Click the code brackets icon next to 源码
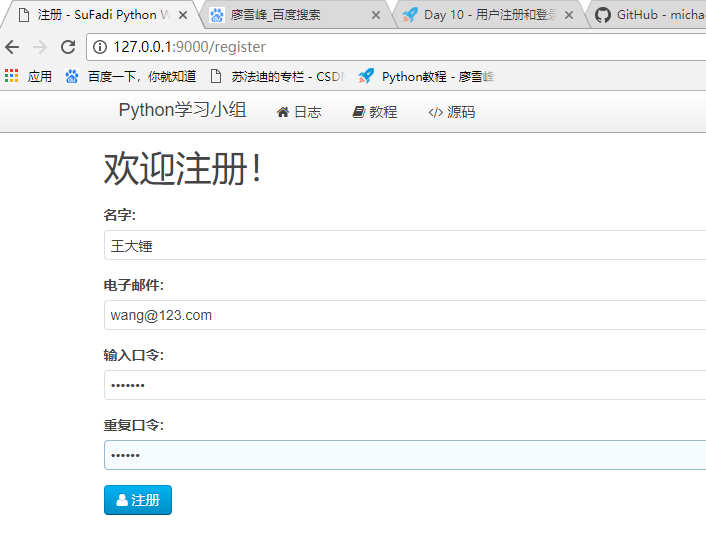Screen dimensions: 706x559 tap(435, 113)
